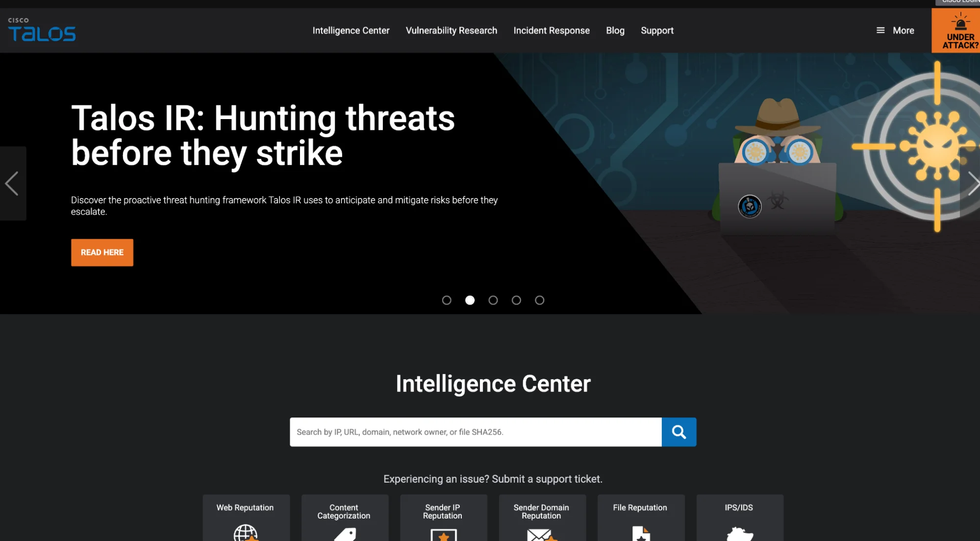Click the Cisco Talos logo

click(42, 30)
